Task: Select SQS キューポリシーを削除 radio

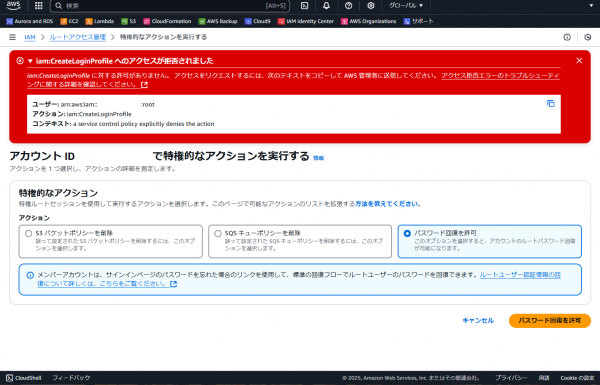Action: click(x=218, y=233)
